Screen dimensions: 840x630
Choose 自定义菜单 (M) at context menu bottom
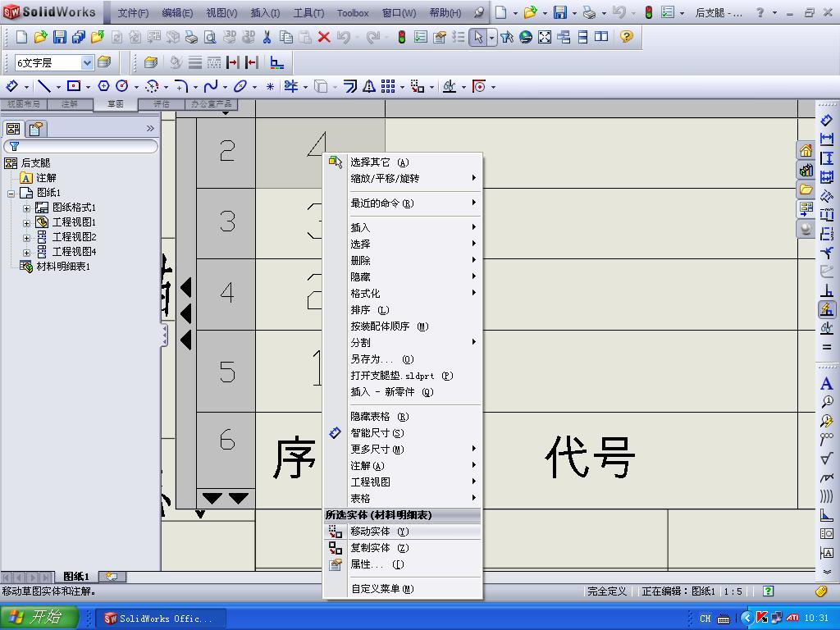point(403,589)
